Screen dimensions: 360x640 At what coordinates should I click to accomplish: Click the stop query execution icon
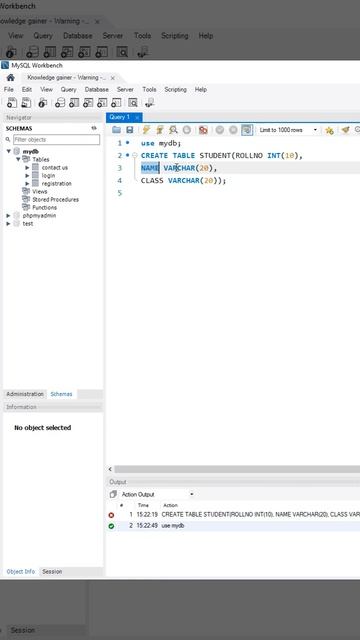187,130
